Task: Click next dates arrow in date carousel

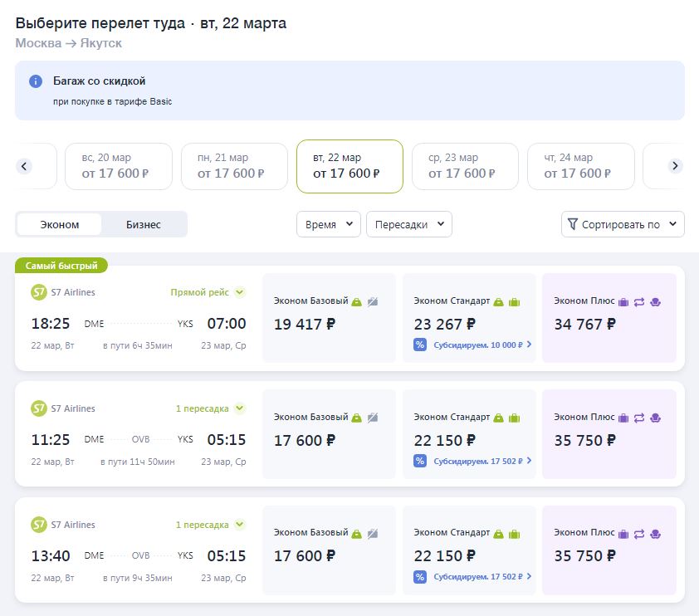Action: (x=675, y=166)
